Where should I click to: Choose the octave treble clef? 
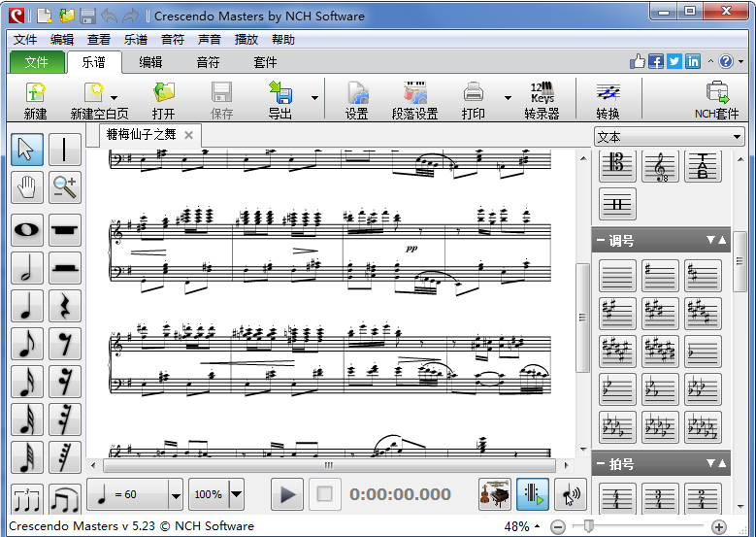(x=660, y=165)
